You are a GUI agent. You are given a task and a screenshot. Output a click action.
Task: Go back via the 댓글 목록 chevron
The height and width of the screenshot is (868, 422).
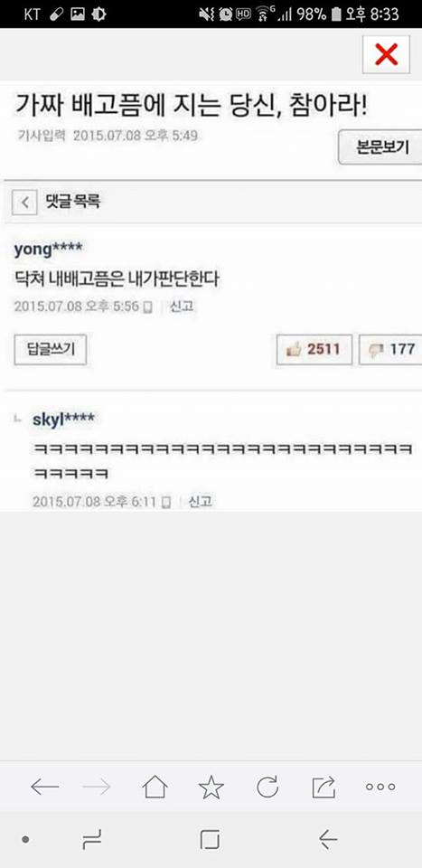tap(24, 202)
